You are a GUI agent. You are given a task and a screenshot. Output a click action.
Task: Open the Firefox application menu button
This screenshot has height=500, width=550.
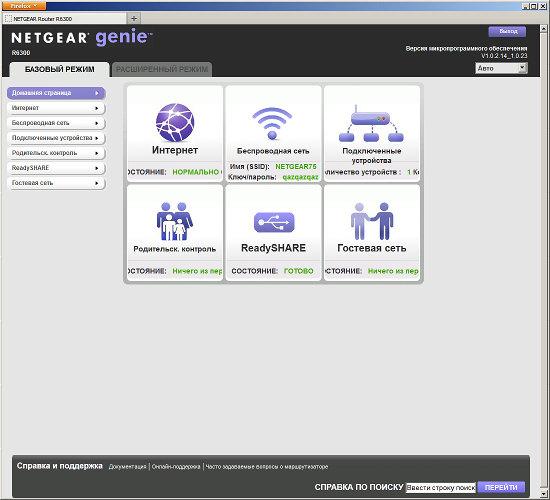[24, 6]
